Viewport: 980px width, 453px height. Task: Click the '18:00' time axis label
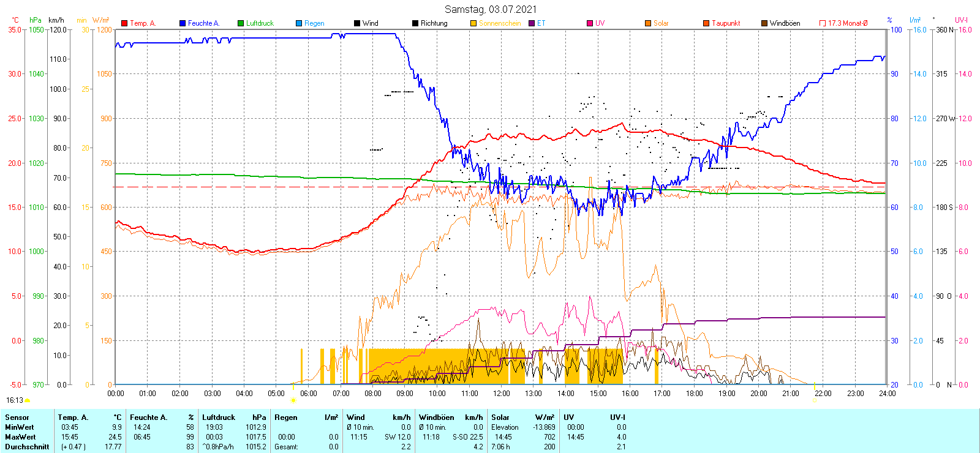(695, 394)
